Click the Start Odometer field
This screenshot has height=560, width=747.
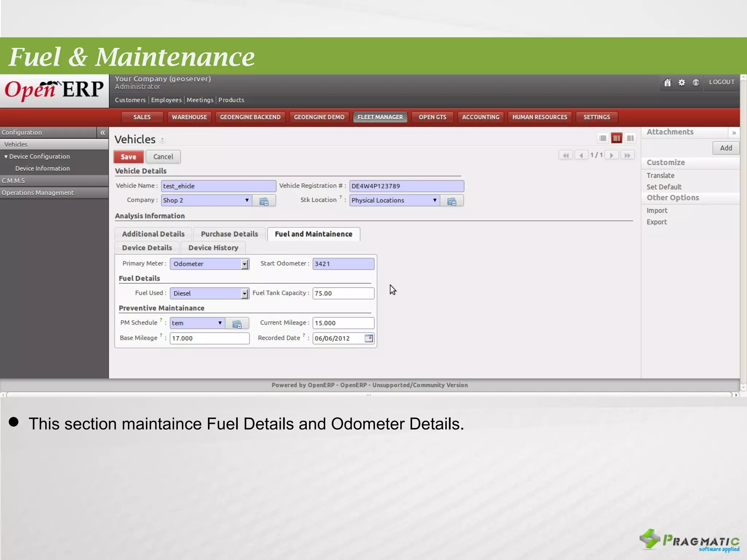point(343,264)
